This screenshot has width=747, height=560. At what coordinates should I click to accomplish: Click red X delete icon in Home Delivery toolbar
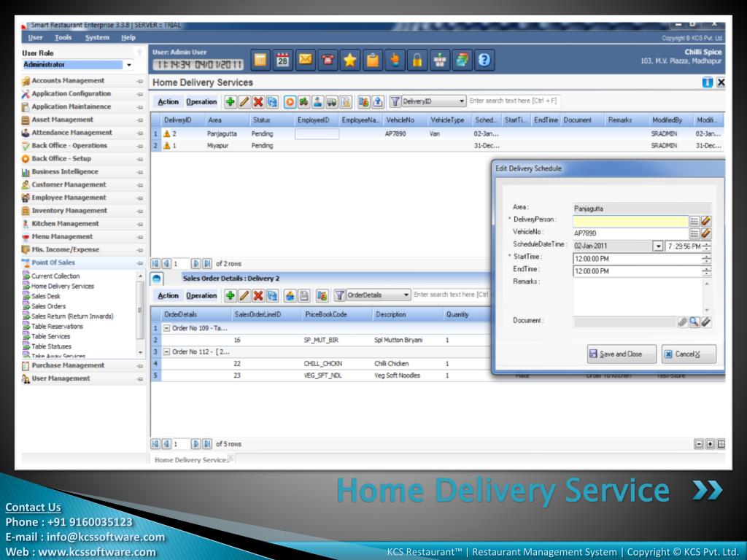(x=258, y=101)
